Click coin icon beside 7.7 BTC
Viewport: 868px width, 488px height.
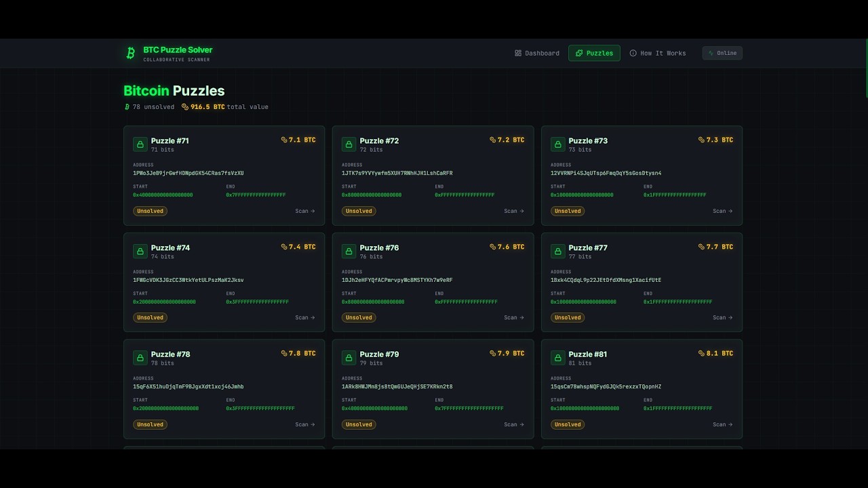pos(702,247)
